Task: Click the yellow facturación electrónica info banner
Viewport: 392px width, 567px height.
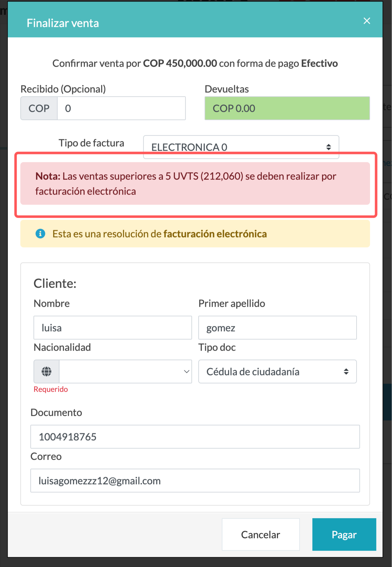Action: click(195, 234)
